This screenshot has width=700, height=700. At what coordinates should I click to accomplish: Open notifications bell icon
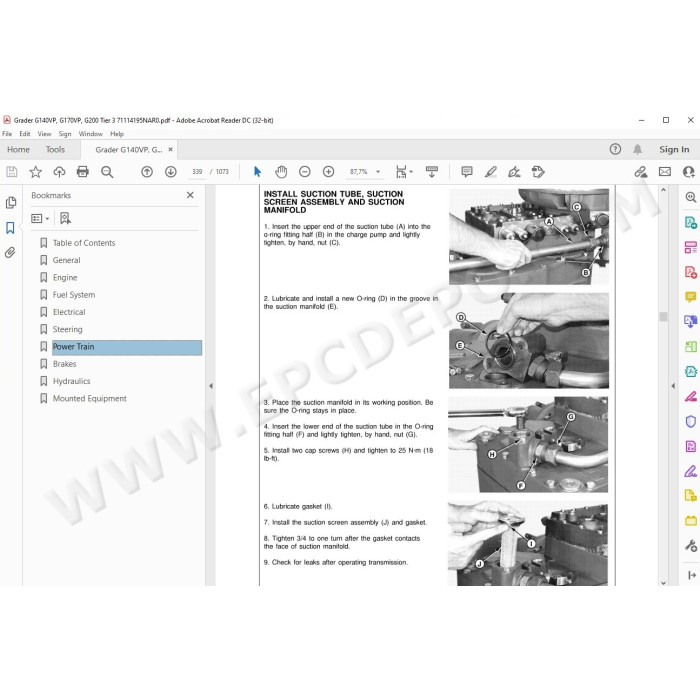coord(638,150)
